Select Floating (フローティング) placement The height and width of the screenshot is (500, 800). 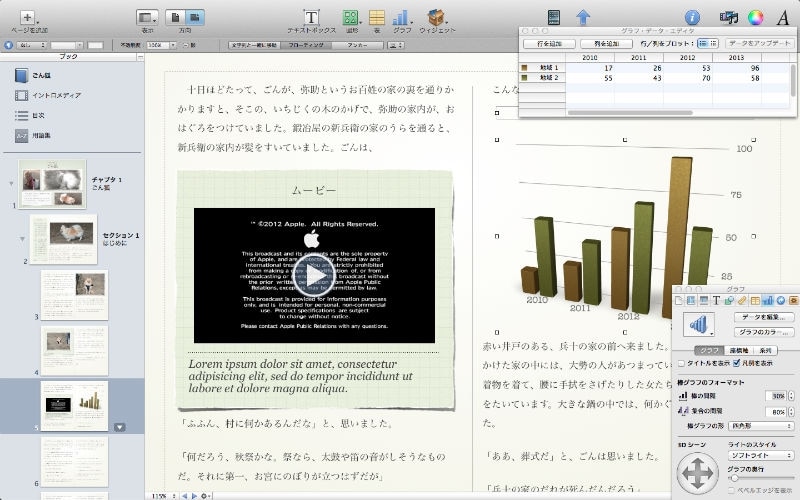tap(306, 45)
